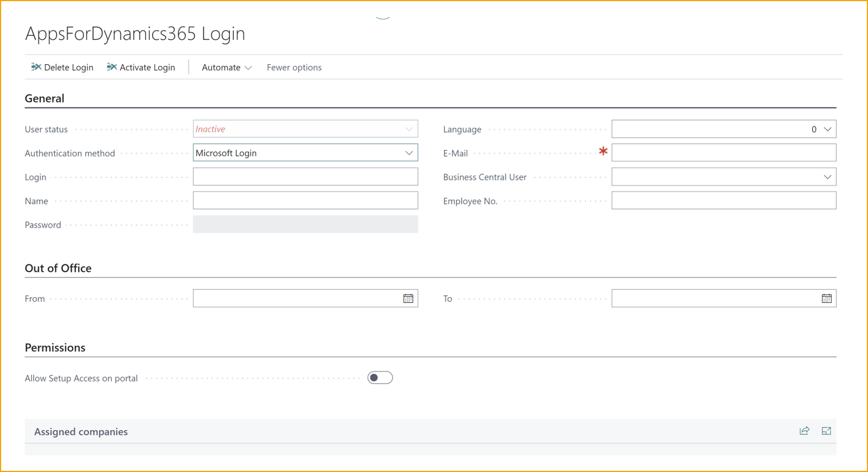Viewport: 868px width, 472px height.
Task: Open the Authentication method dropdown
Action: [409, 153]
